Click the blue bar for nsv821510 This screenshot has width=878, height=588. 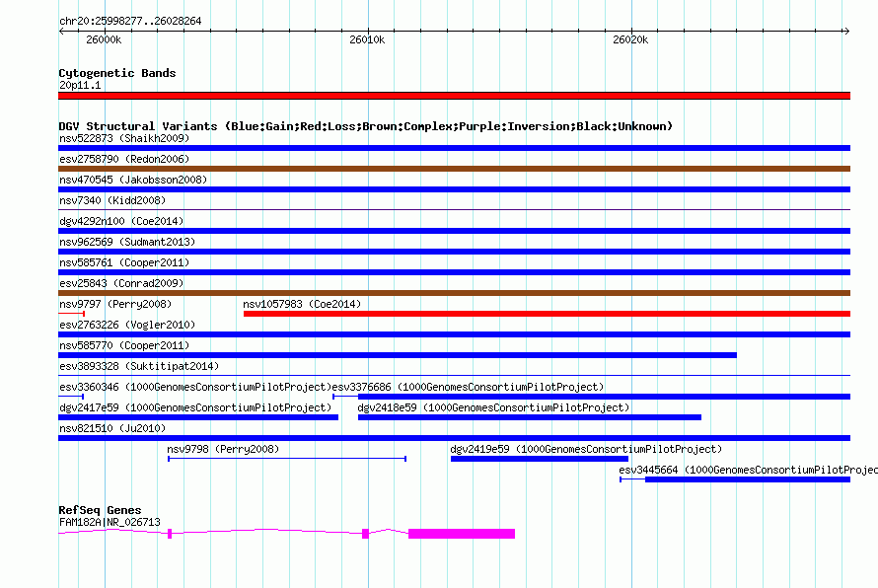454,438
